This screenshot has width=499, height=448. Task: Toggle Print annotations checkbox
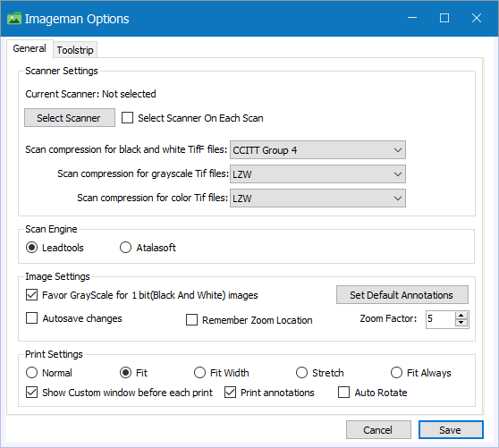pyautogui.click(x=230, y=393)
